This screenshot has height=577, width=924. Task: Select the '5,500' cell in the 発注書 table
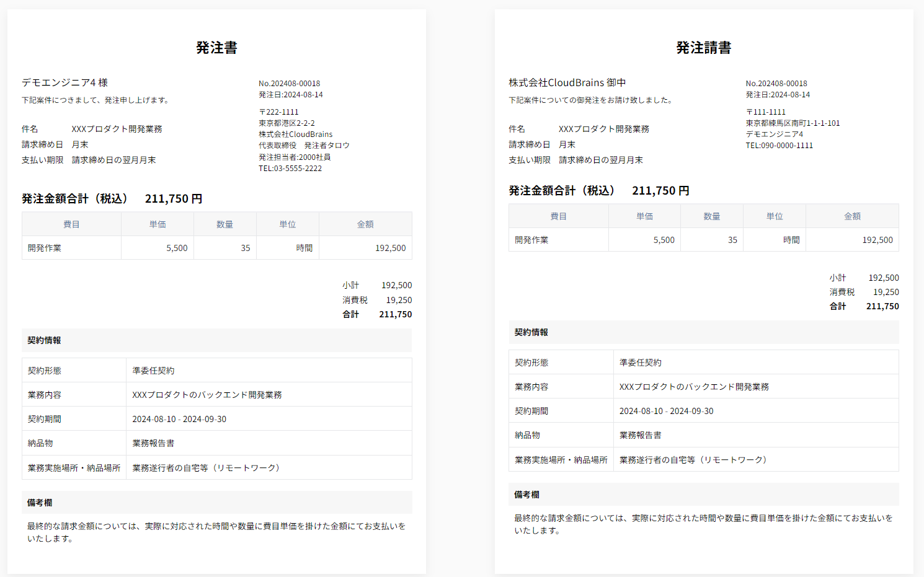point(158,248)
